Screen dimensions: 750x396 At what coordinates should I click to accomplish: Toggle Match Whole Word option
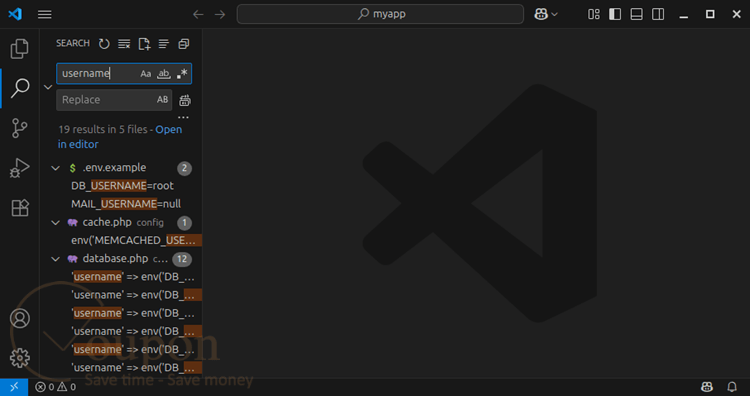point(164,74)
